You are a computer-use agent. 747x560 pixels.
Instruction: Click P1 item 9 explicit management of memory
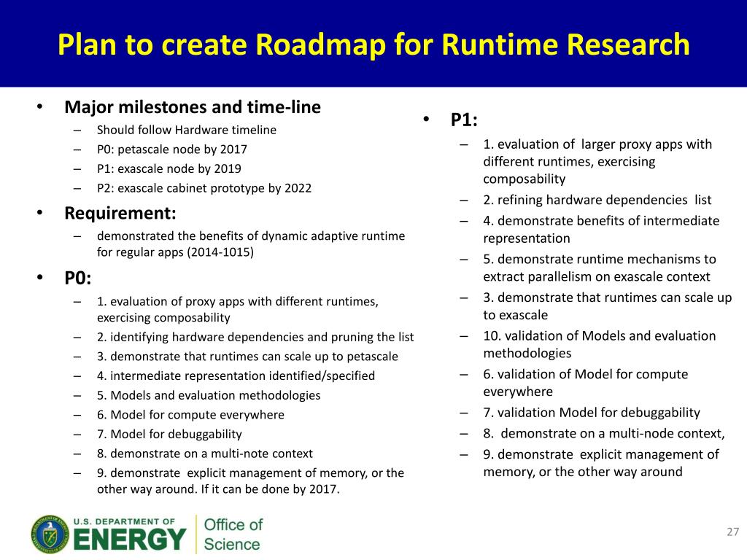tap(601, 463)
